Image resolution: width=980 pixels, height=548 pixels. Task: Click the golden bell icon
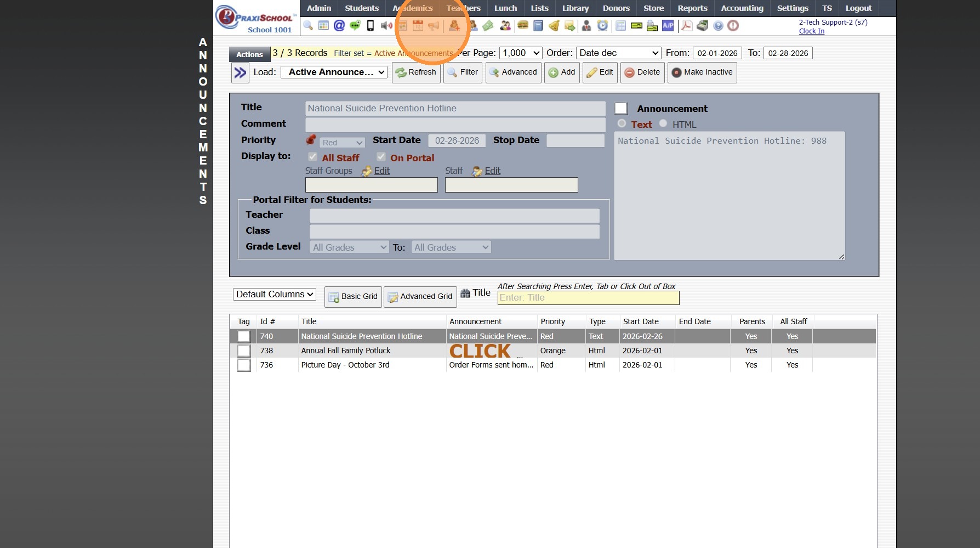[x=554, y=26]
